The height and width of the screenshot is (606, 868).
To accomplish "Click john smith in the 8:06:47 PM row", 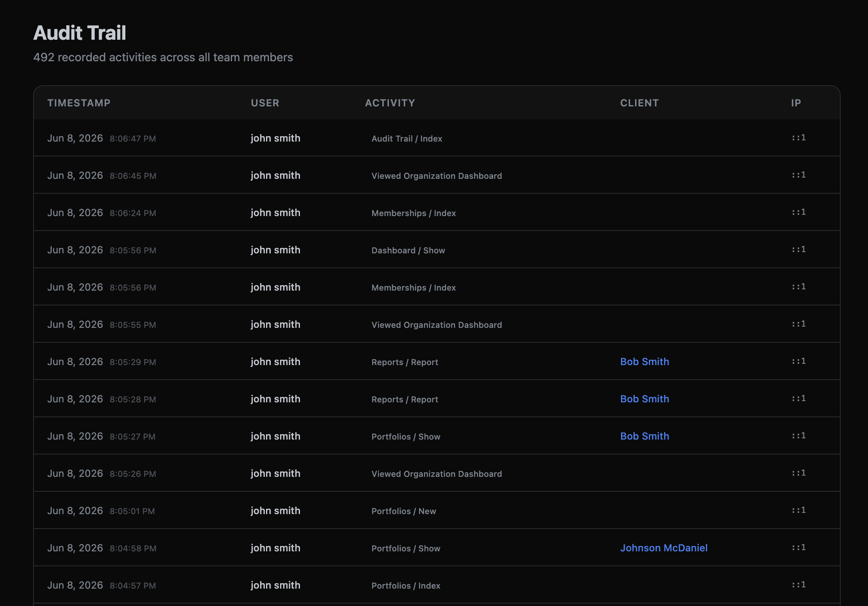I will click(276, 138).
